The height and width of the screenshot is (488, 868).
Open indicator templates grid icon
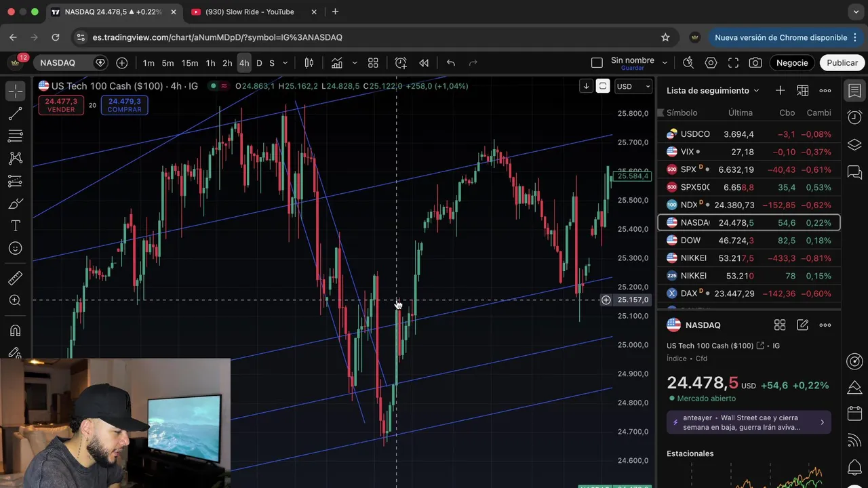(x=373, y=63)
